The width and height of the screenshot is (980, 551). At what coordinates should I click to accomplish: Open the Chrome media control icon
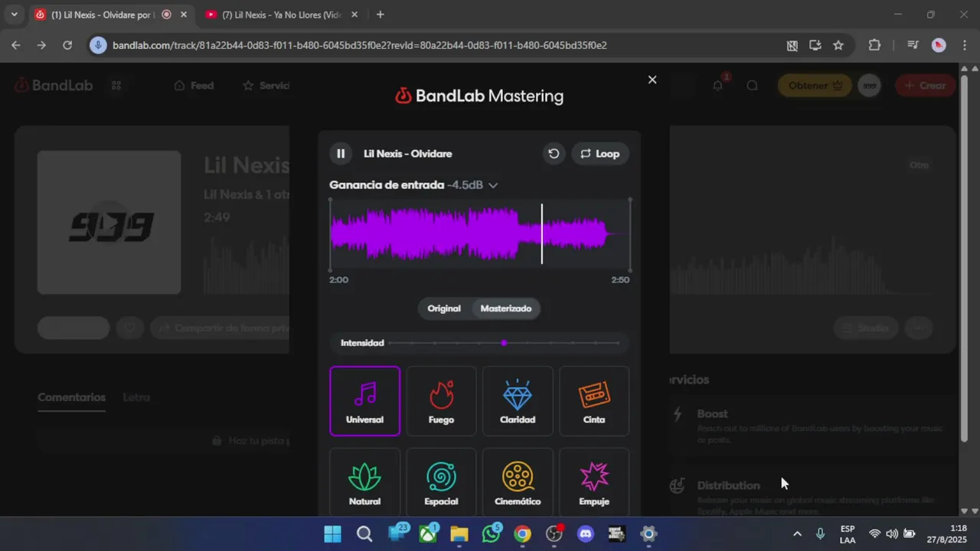913,45
